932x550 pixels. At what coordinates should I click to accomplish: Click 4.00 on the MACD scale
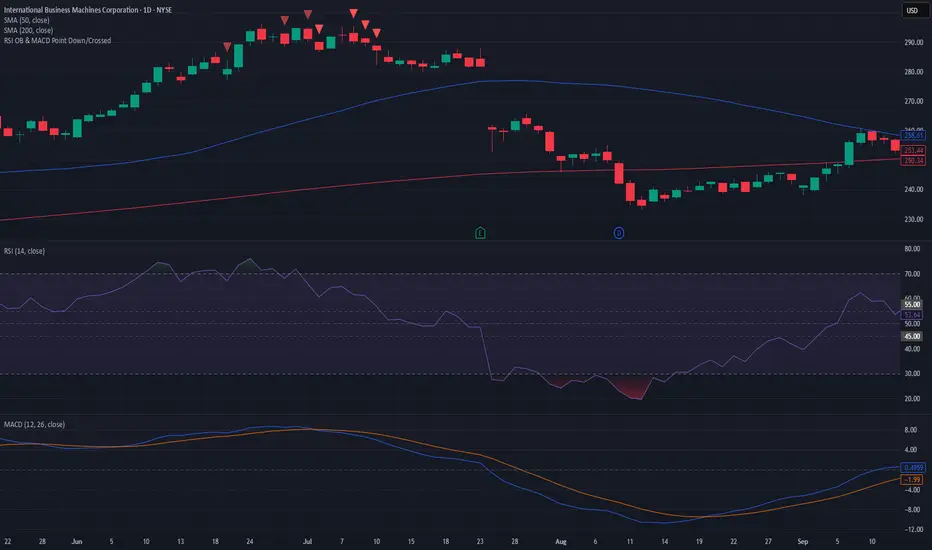911,450
